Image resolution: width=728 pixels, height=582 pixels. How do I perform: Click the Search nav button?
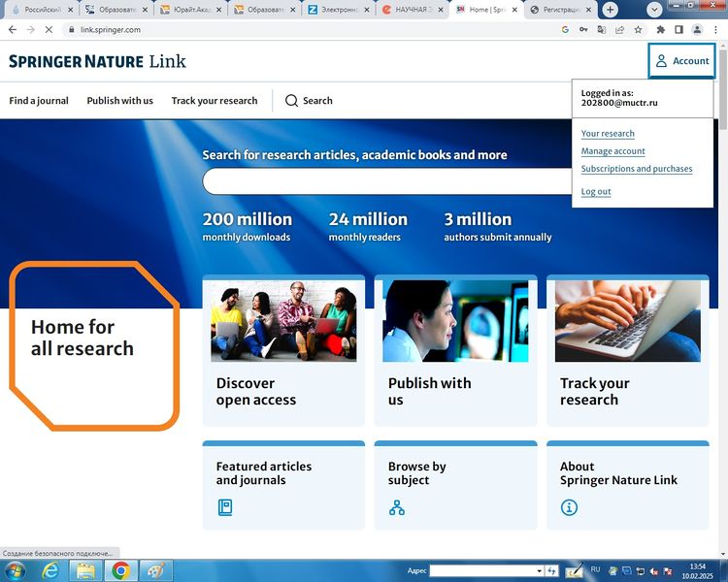[309, 101]
